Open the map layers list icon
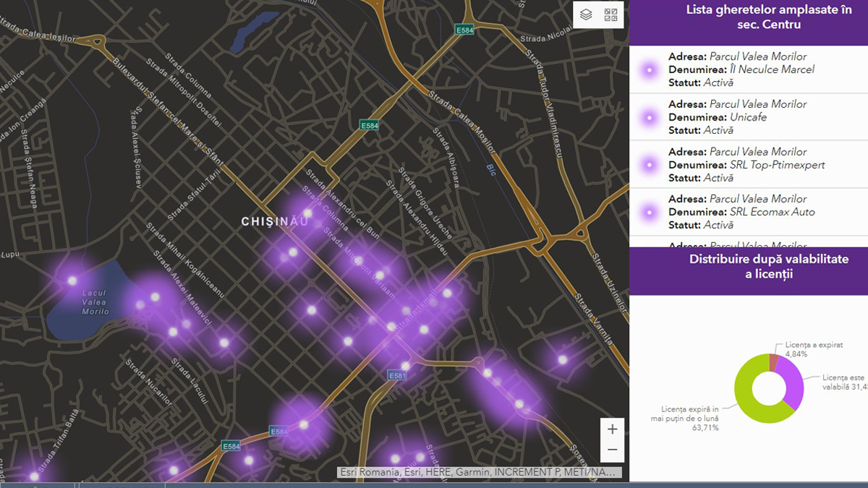 click(x=587, y=14)
